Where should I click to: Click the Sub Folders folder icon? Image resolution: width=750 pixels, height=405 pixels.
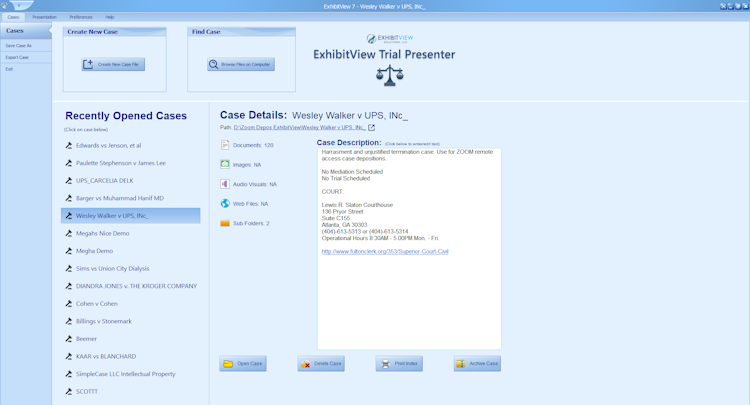pyautogui.click(x=225, y=223)
